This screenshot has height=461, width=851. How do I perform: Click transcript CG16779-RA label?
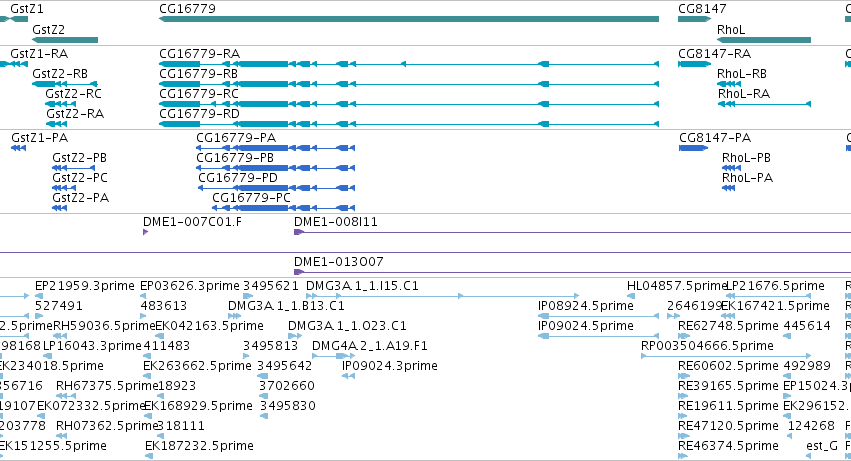tap(199, 54)
